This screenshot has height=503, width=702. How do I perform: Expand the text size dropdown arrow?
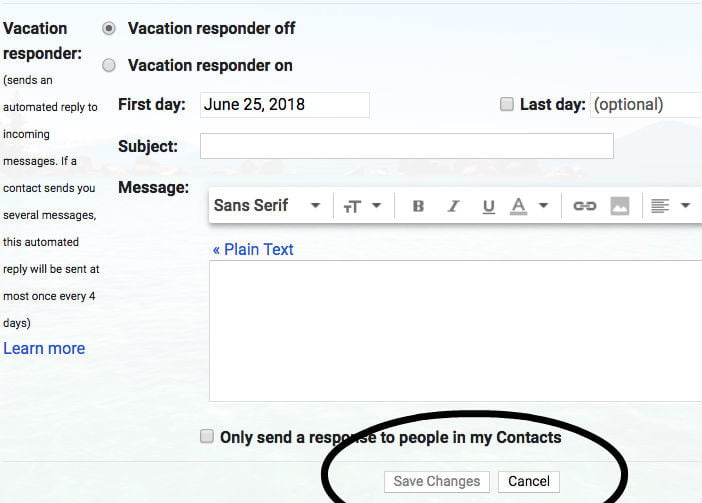(x=377, y=205)
